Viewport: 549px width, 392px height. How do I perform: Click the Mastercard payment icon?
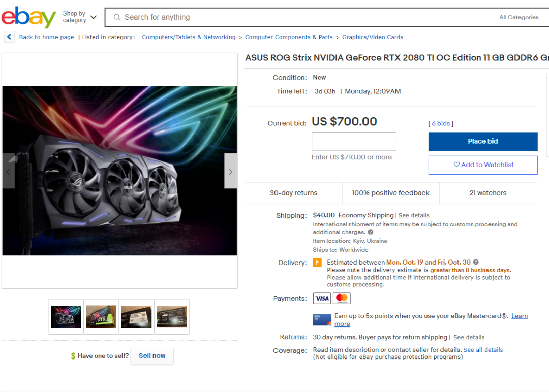point(342,298)
